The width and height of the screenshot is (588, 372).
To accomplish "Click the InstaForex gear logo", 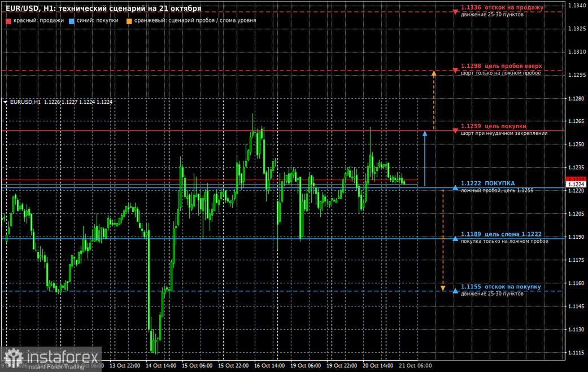I will (x=14, y=358).
